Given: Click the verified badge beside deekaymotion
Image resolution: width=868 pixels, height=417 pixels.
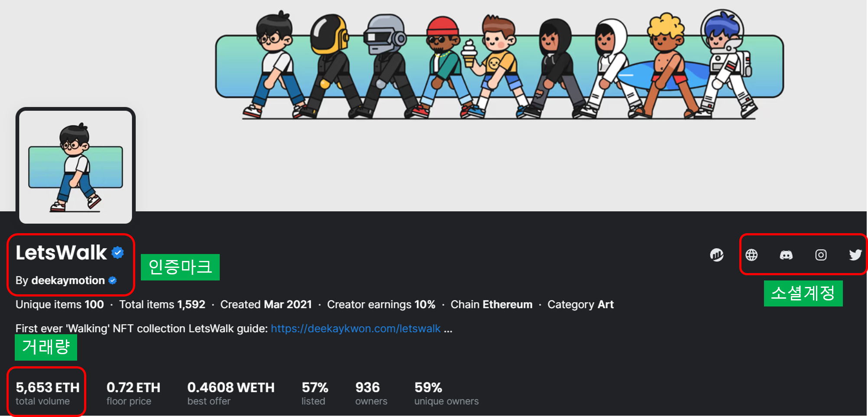Looking at the screenshot, I should 113,280.
